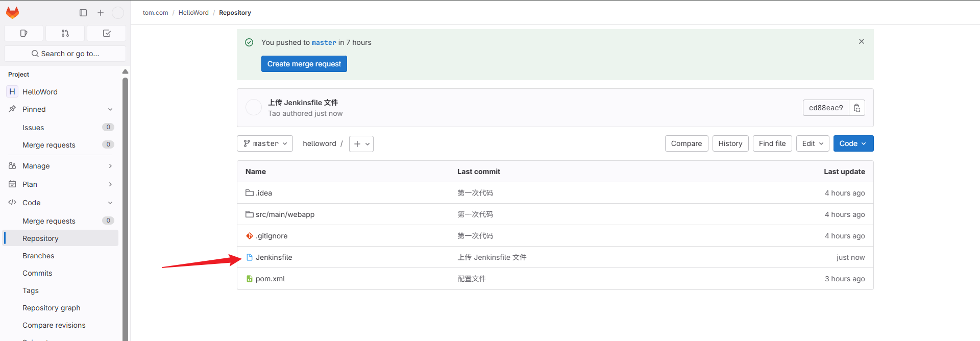The image size is (980, 341).
Task: Click the plus create-new icon in sidebar
Action: click(x=101, y=13)
